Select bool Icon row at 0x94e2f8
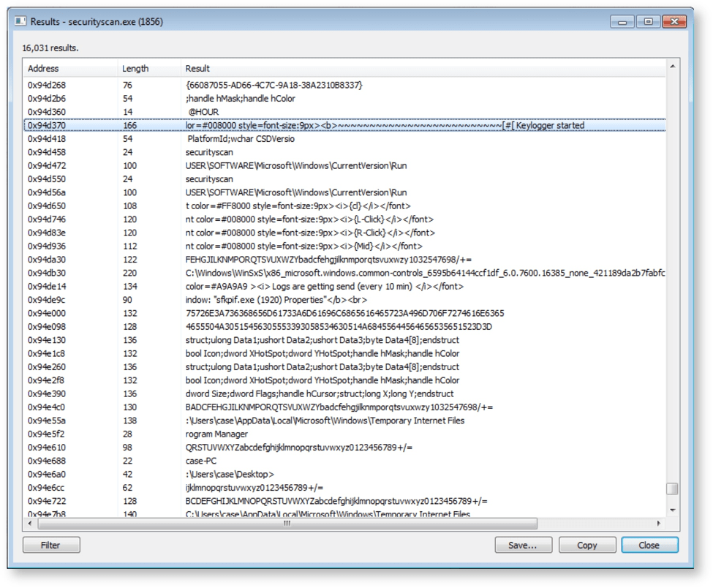The image size is (713, 588). coord(344,380)
